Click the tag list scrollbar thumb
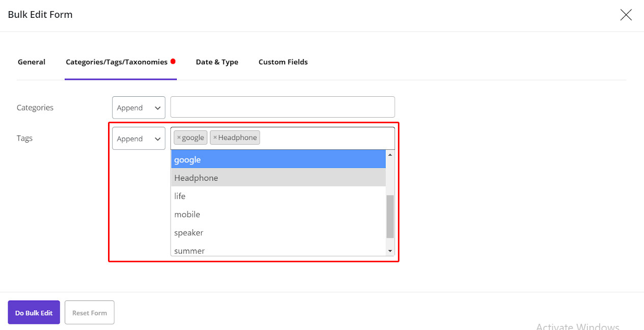644x330 pixels. pyautogui.click(x=390, y=216)
